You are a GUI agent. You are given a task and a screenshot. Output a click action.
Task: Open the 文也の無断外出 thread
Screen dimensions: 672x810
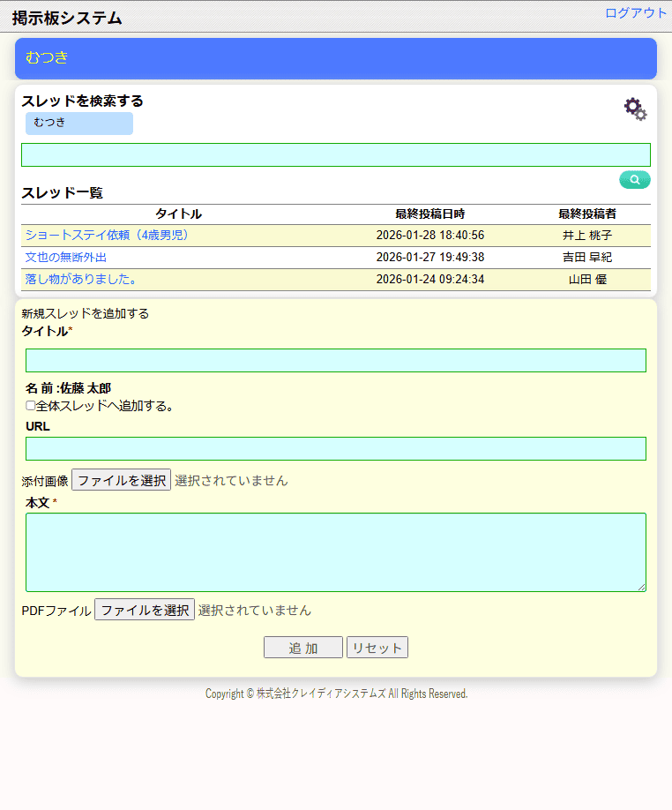[66, 258]
